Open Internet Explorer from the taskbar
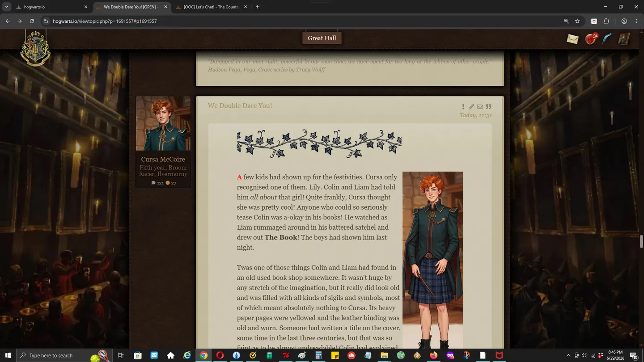 pyautogui.click(x=187, y=355)
